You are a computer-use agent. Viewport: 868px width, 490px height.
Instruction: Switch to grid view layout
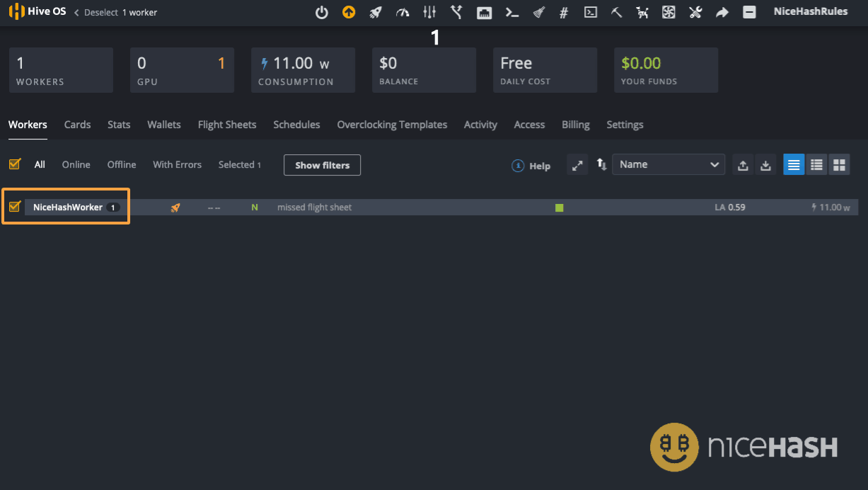(x=839, y=164)
